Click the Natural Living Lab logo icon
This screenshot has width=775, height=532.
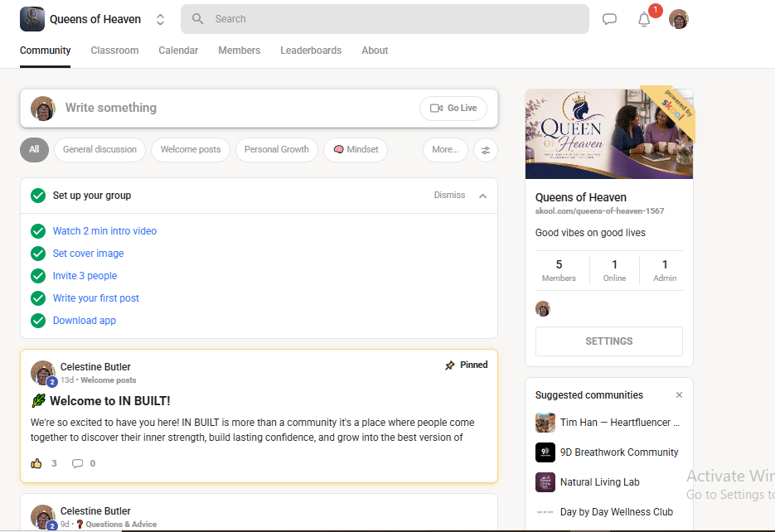click(x=545, y=482)
